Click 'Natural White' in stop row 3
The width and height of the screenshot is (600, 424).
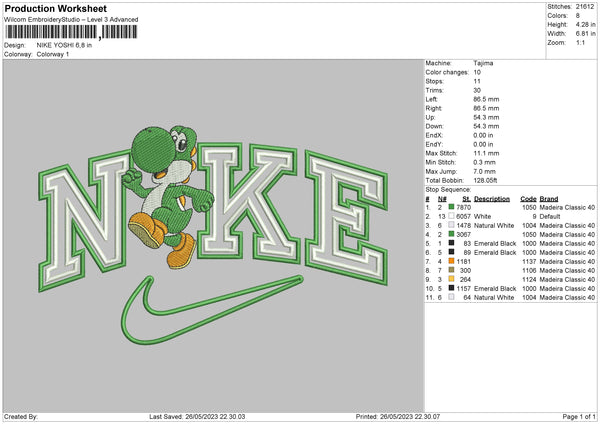pos(494,225)
